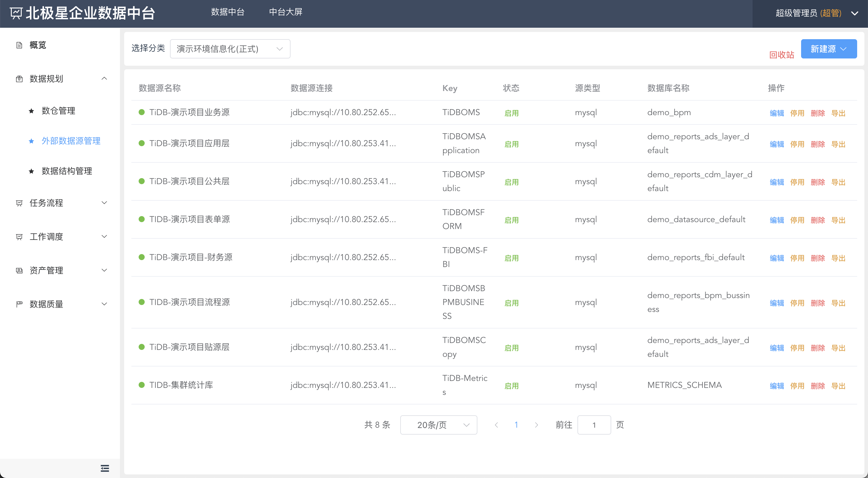
Task: Click the 工作调度 presentation icon
Action: coord(19,237)
